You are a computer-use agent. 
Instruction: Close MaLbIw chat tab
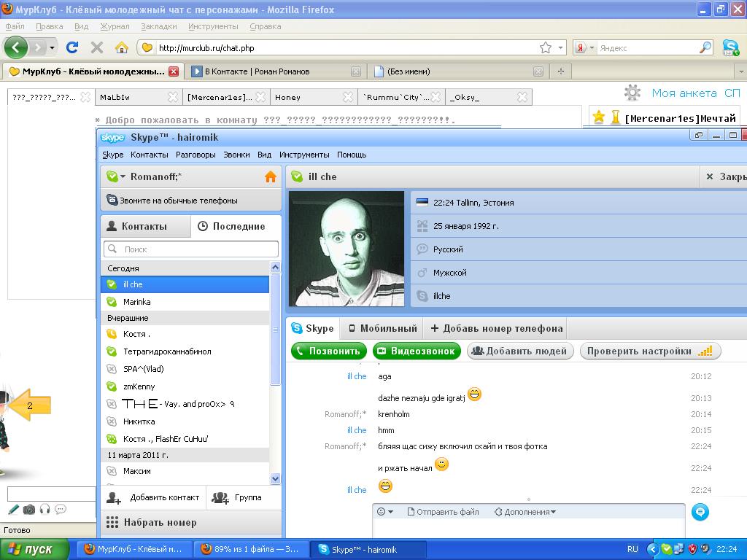[x=173, y=97]
